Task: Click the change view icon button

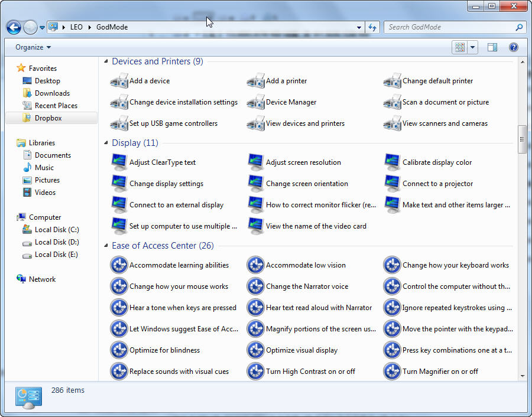Action: tap(460, 47)
